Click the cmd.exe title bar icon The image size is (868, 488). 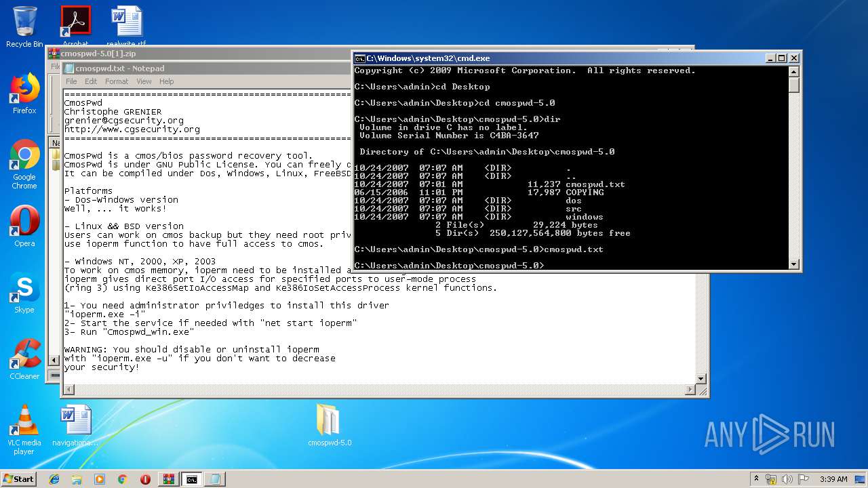pyautogui.click(x=360, y=58)
